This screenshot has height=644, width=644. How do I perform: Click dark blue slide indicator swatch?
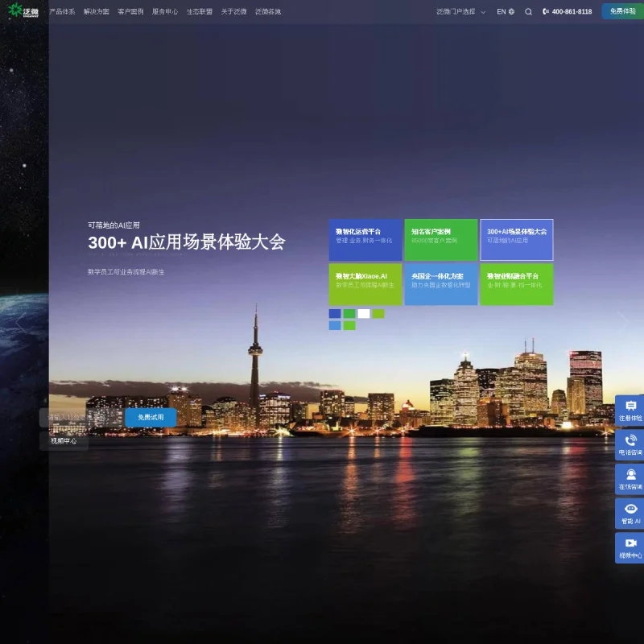335,314
